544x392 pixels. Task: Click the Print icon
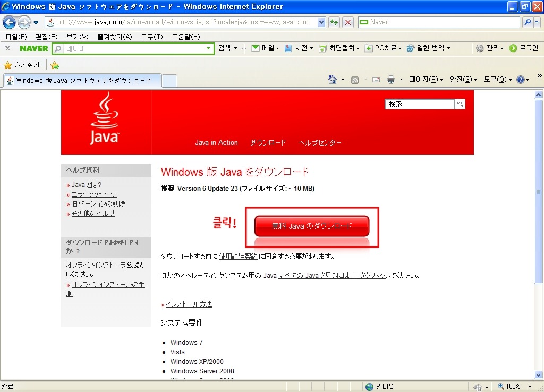(x=391, y=80)
